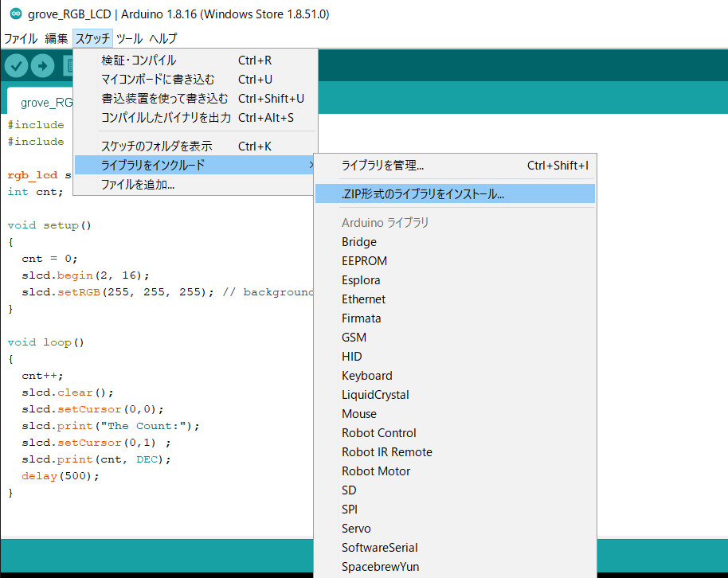728x578 pixels.
Task: Choose スケッチのフォルダを表示 entry
Action: point(157,146)
